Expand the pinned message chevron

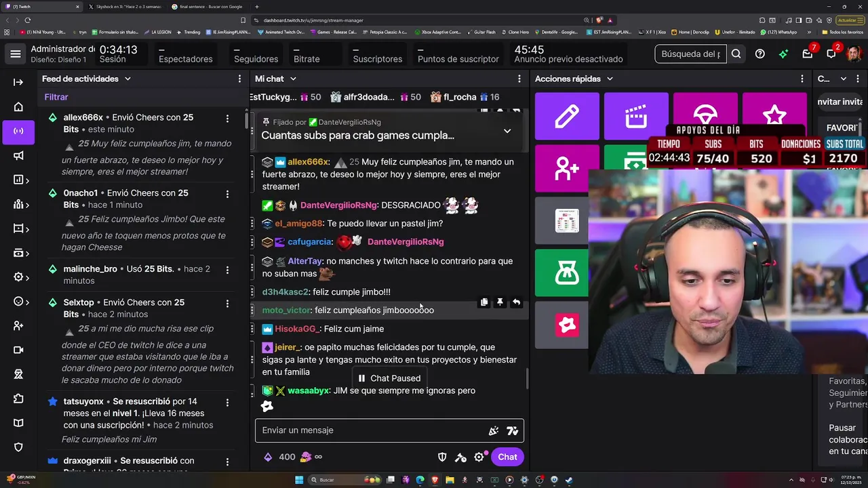click(x=507, y=131)
